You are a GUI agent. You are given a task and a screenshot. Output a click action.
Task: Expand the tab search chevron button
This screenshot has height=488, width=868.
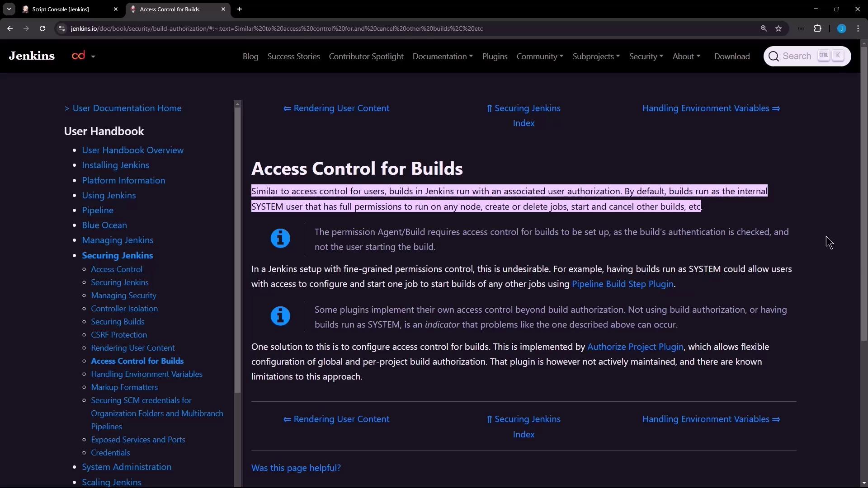coord(9,9)
